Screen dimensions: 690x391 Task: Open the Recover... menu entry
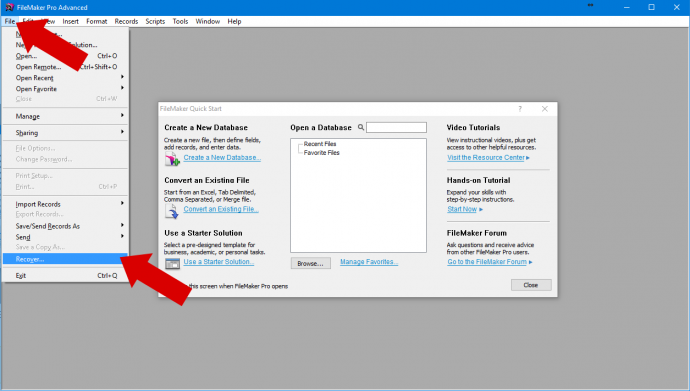(x=66, y=259)
